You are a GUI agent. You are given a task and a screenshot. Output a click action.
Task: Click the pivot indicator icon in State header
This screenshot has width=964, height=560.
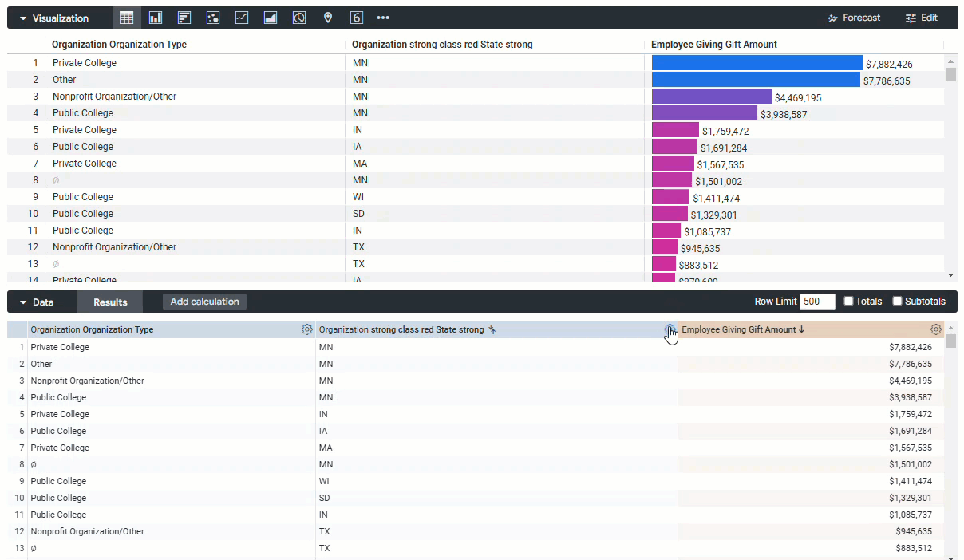[492, 329]
